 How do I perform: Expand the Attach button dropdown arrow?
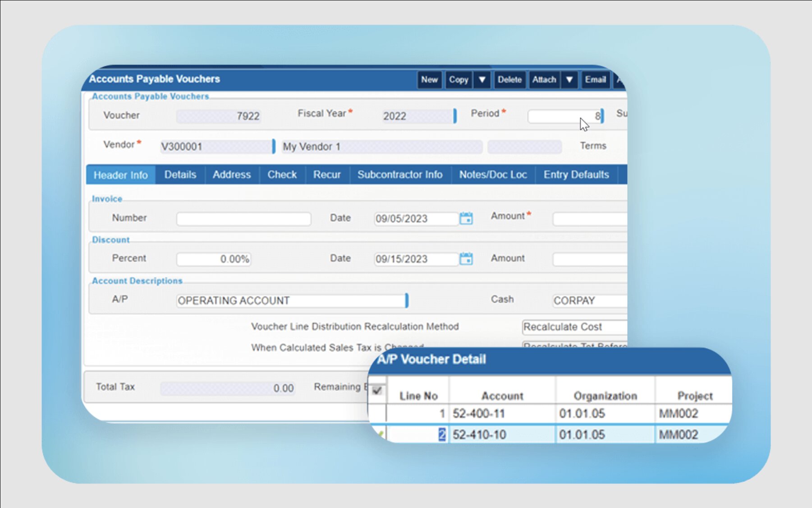pyautogui.click(x=569, y=80)
